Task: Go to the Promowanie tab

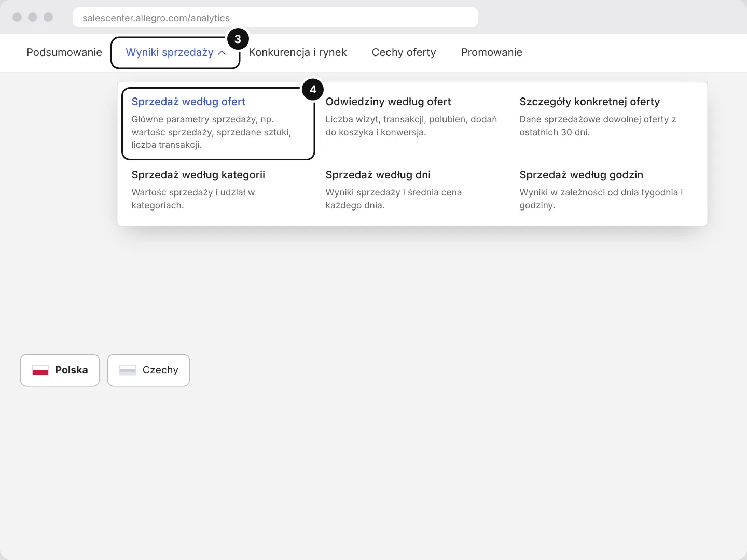Action: 492,52
